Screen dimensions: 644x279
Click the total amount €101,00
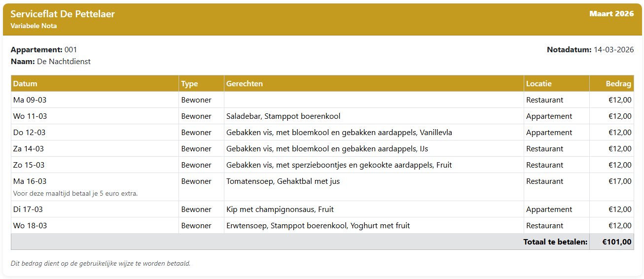[x=617, y=242]
